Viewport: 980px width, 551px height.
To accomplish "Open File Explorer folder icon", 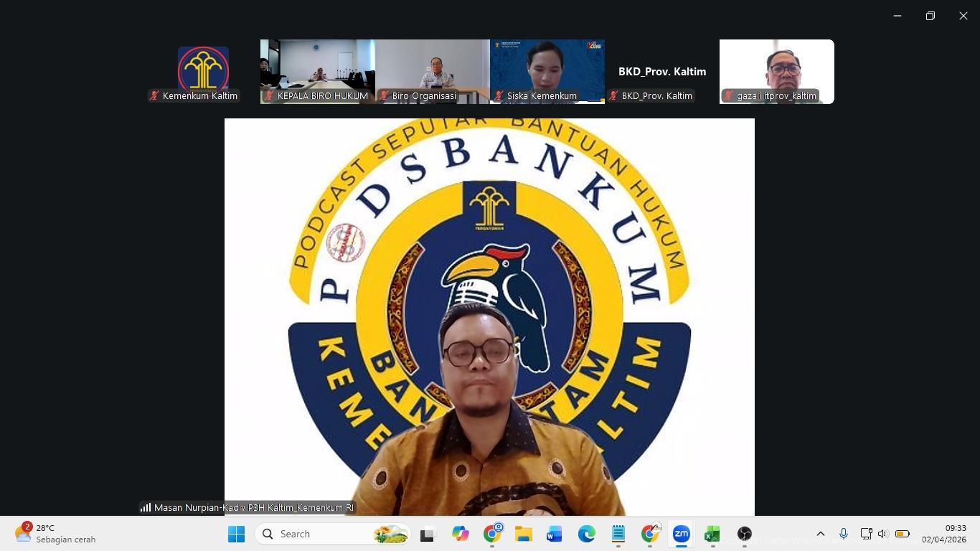I will click(x=523, y=534).
